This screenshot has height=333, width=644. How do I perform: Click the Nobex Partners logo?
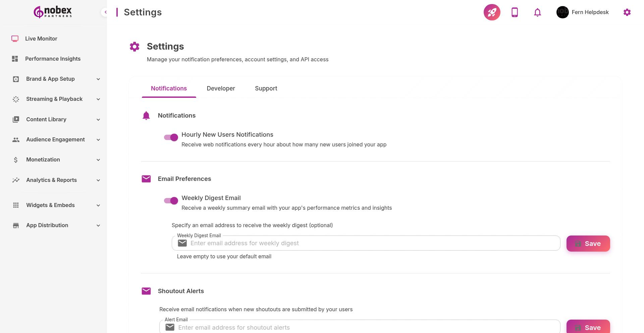coord(52,12)
